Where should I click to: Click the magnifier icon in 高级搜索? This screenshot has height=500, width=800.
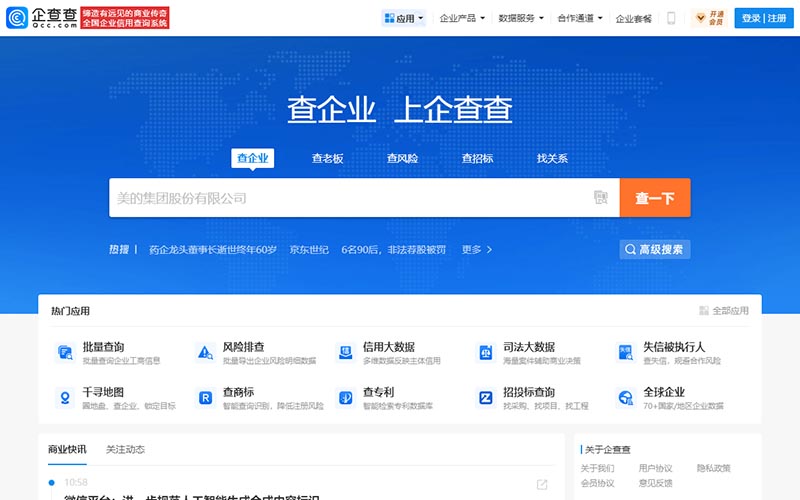coord(631,249)
